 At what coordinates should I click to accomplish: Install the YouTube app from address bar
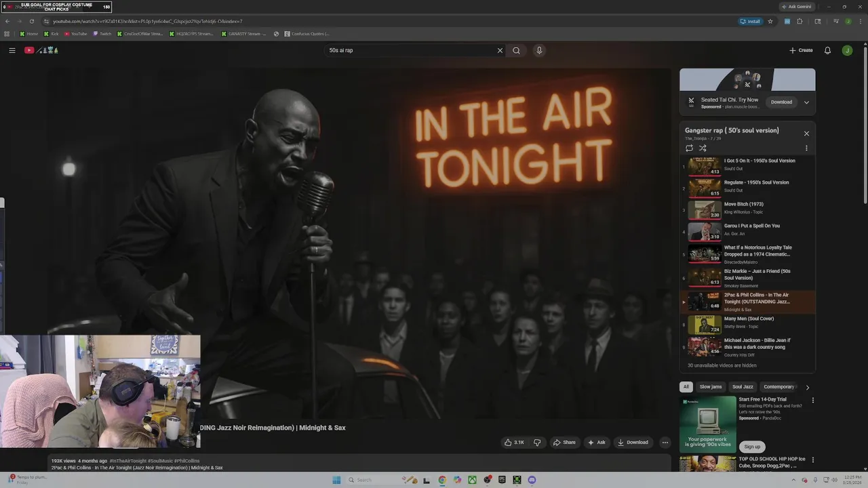click(x=751, y=21)
